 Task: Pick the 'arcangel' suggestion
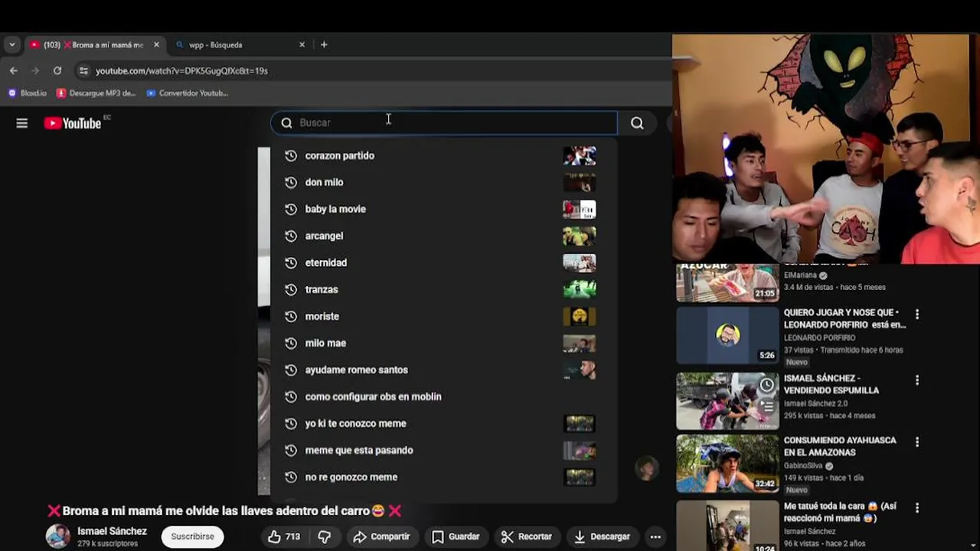point(443,236)
